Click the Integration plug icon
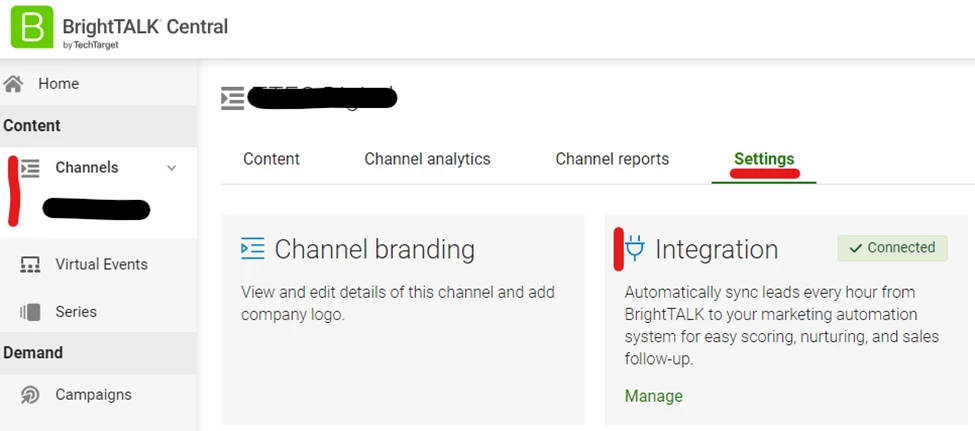The image size is (975, 431). click(635, 248)
